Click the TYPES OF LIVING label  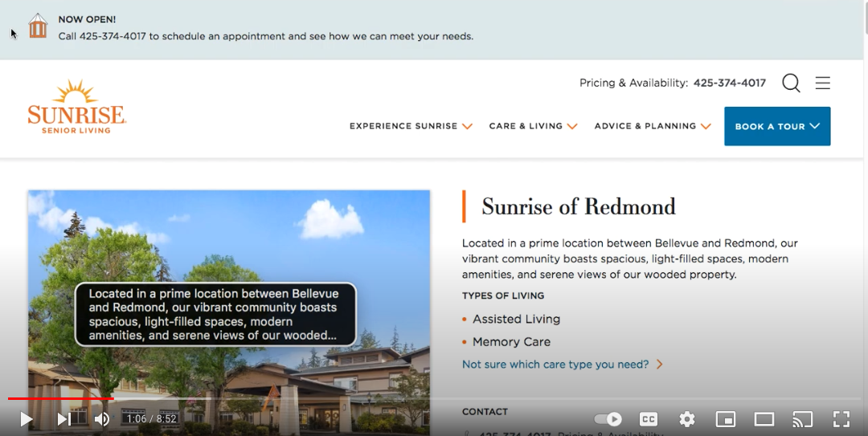click(x=503, y=295)
